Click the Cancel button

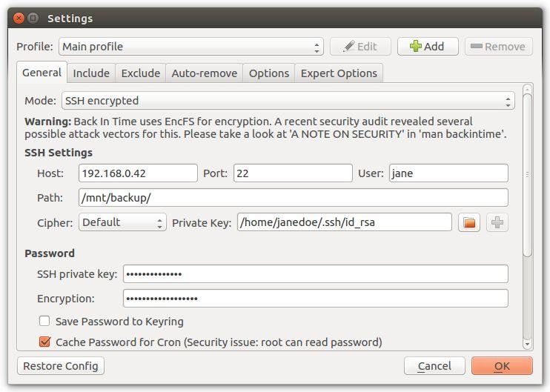pyautogui.click(x=434, y=366)
